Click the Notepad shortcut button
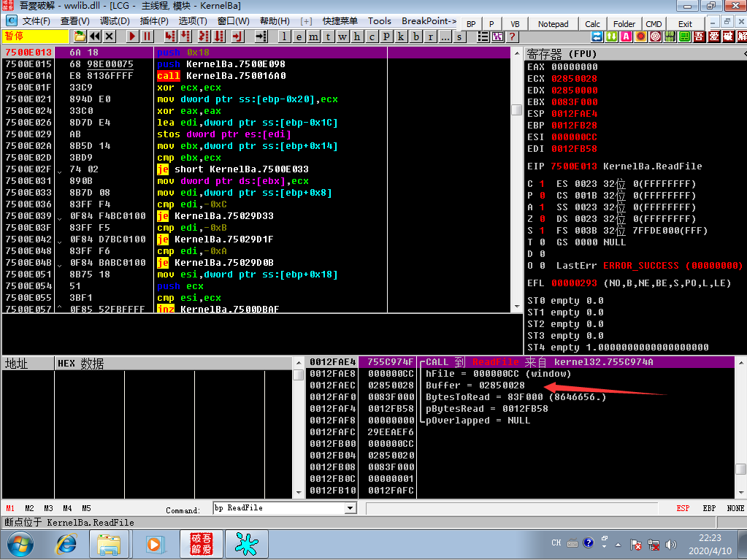Viewport: 747px width, 560px height. point(553,24)
